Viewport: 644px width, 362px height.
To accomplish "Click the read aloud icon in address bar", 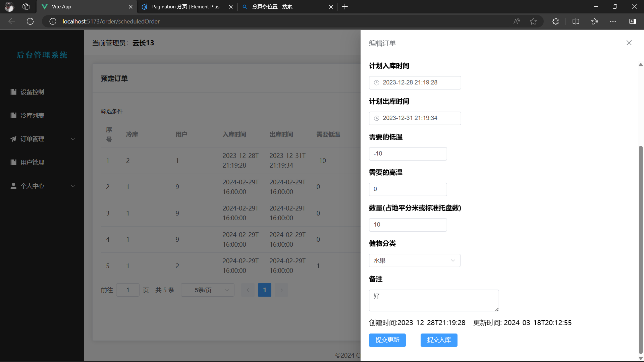I will (x=517, y=21).
